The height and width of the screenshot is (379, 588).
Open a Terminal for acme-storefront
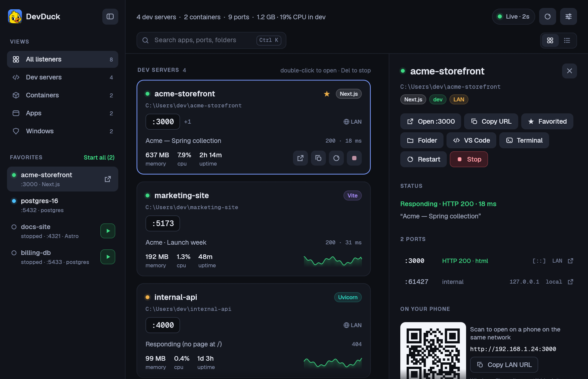(524, 140)
